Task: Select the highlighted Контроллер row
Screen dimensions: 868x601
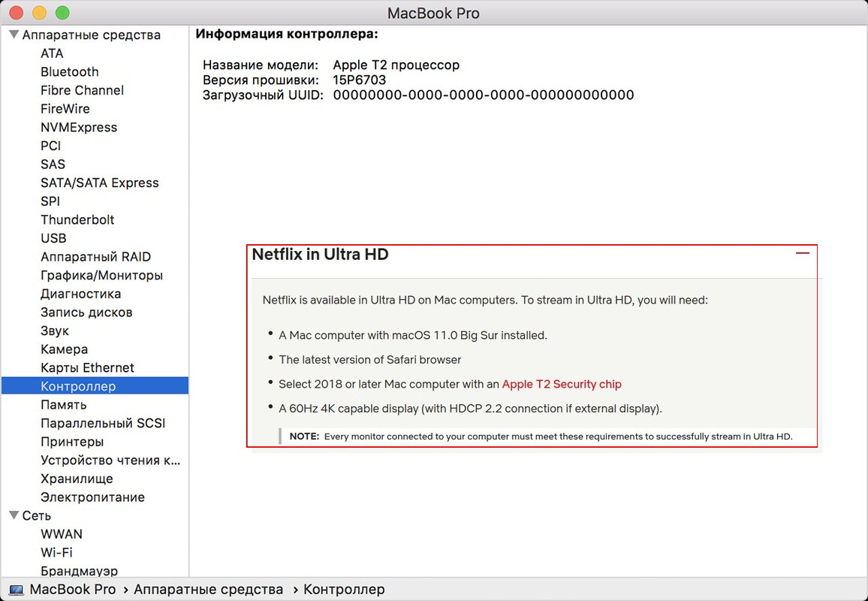Action: 95,386
